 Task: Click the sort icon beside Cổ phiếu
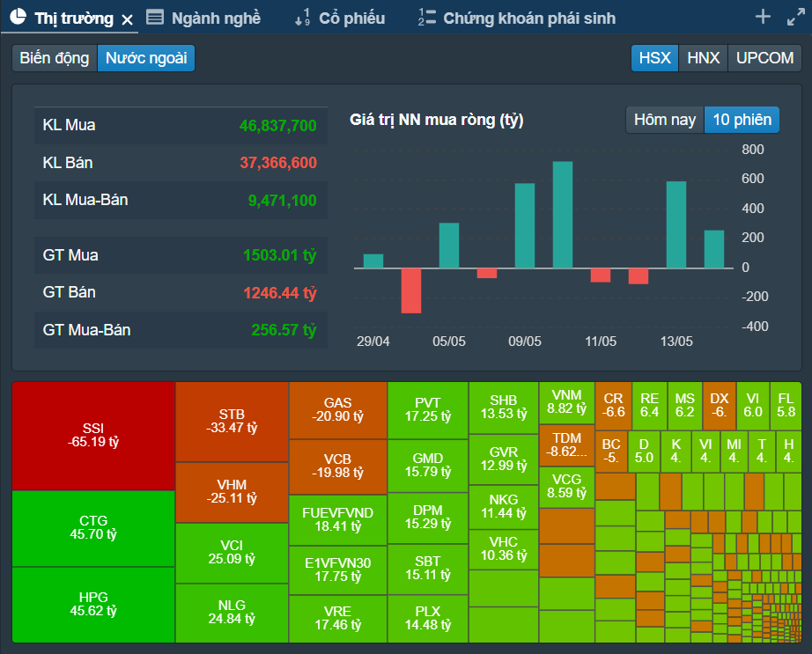coord(302,18)
